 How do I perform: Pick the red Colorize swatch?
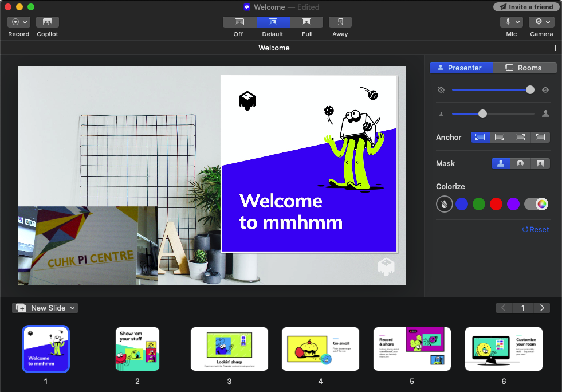click(496, 204)
